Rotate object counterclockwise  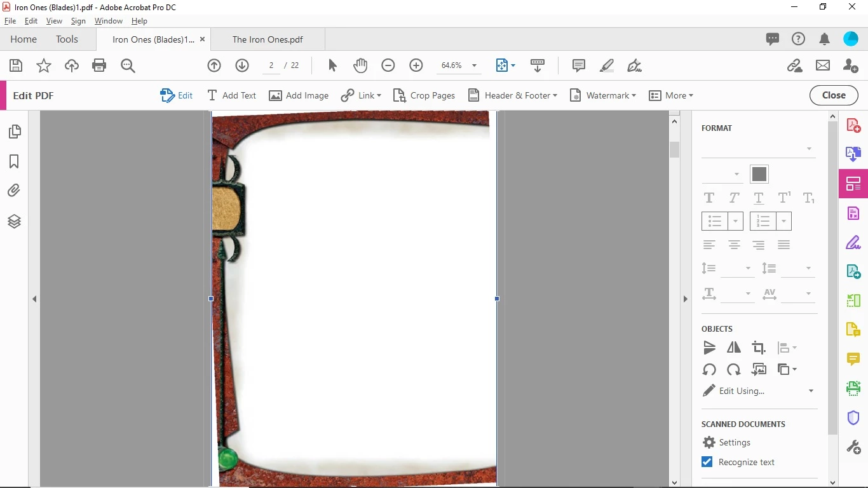(709, 369)
